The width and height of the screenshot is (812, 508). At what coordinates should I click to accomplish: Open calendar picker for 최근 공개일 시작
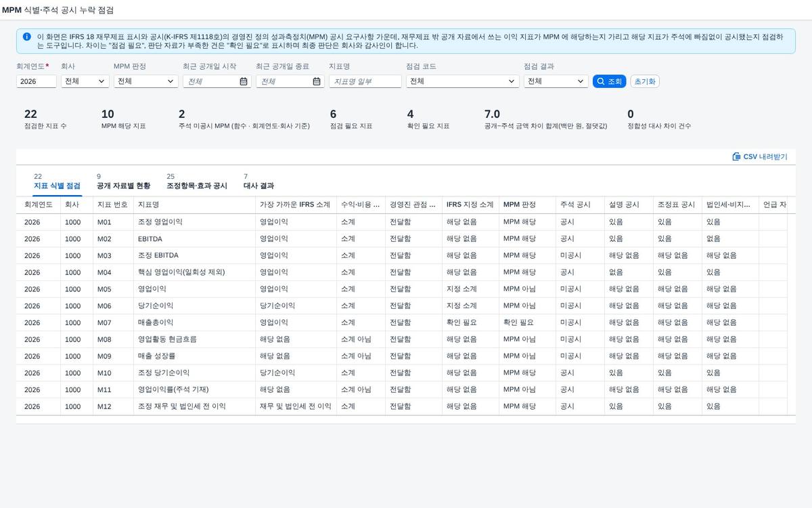tap(244, 81)
